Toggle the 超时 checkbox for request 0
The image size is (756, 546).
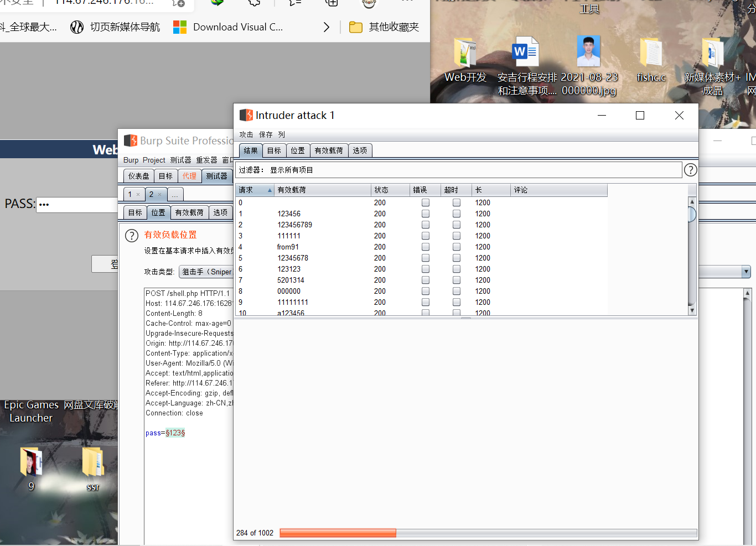(457, 202)
